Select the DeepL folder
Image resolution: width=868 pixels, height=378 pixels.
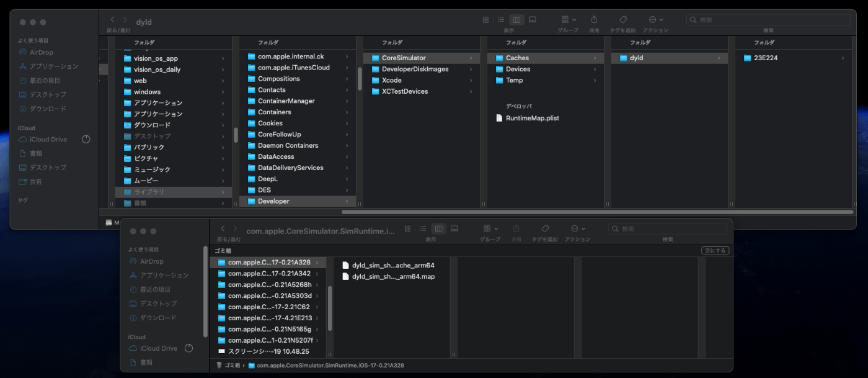pos(298,179)
